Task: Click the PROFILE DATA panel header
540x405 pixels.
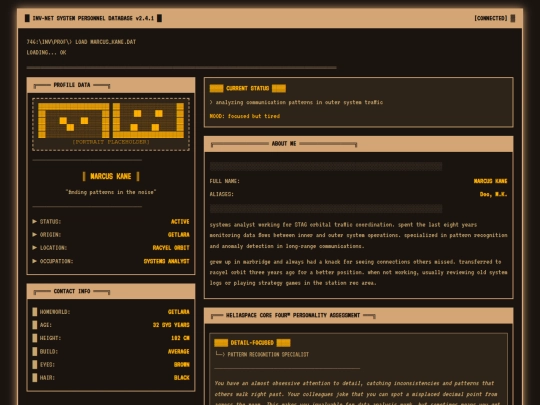Action: click(x=111, y=85)
